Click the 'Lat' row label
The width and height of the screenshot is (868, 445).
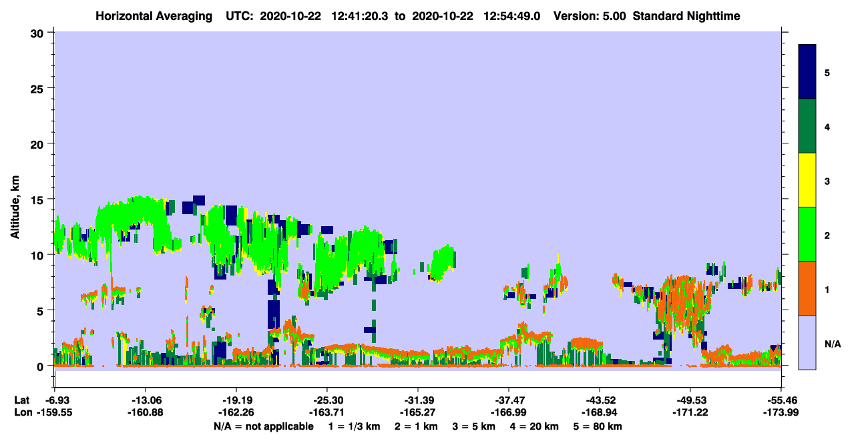click(x=22, y=400)
